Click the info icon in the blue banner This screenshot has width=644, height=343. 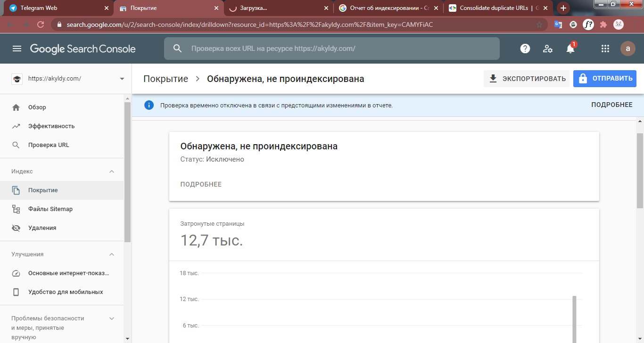pos(149,105)
